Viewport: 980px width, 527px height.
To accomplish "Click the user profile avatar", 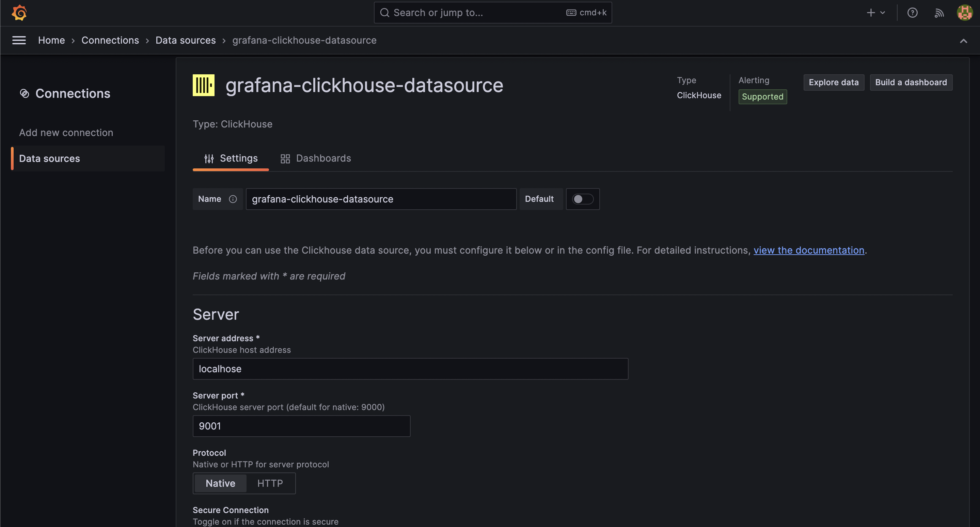I will (x=964, y=13).
